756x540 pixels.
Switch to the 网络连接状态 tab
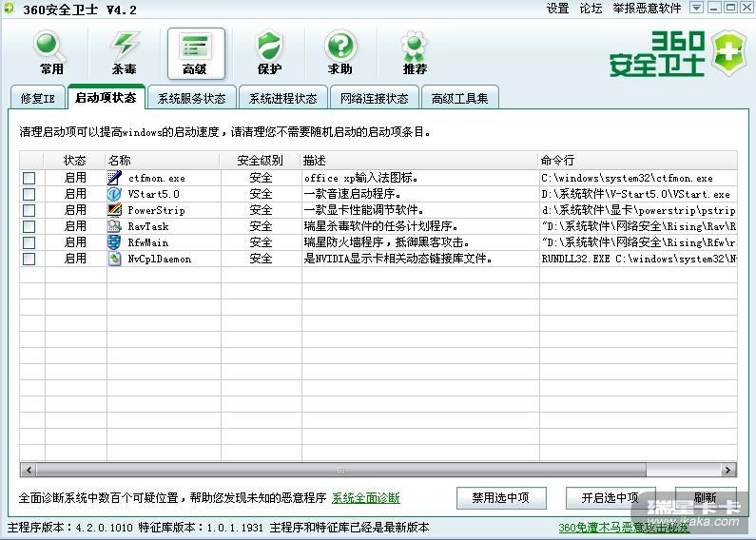click(374, 98)
